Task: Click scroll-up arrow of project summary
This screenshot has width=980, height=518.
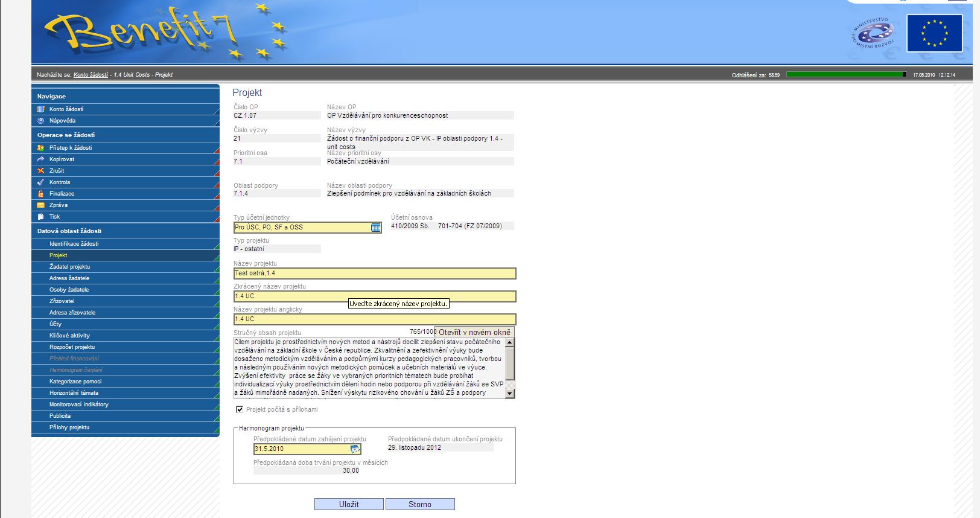Action: pos(510,342)
